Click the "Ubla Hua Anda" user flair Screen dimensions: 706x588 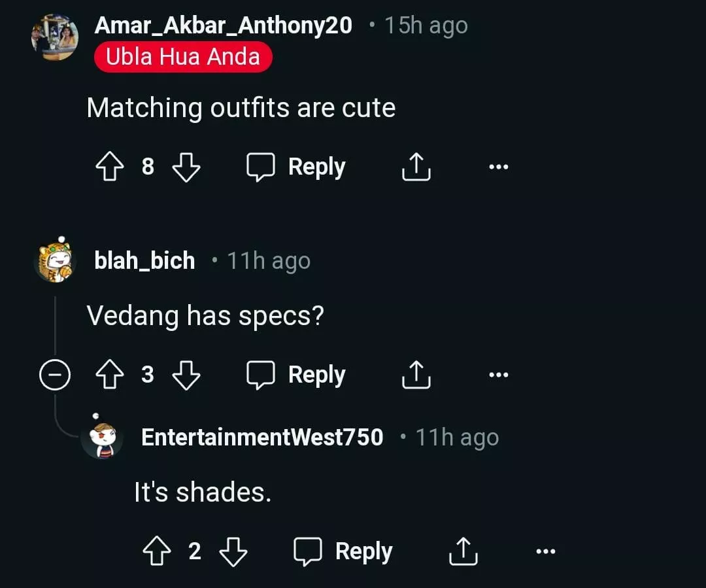click(182, 57)
